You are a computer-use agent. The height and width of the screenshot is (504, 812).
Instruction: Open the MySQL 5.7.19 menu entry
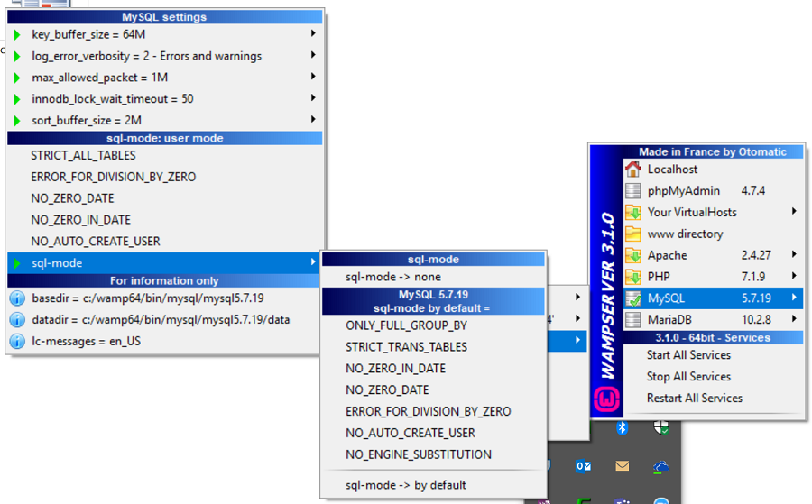(713, 298)
